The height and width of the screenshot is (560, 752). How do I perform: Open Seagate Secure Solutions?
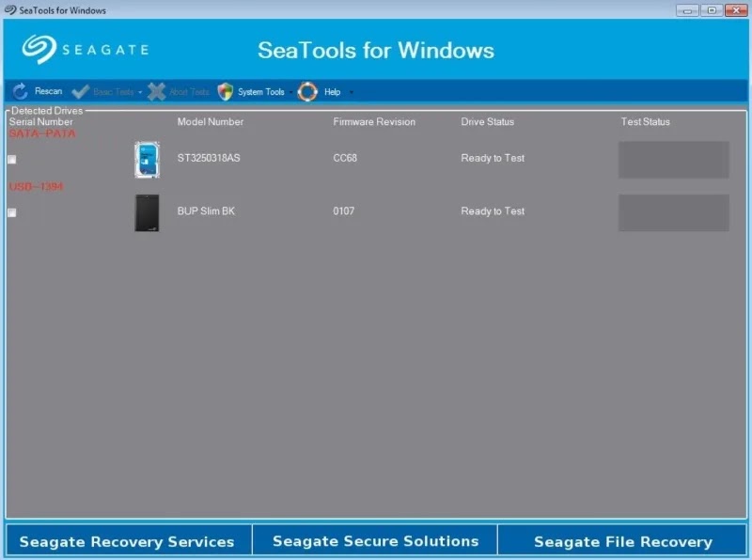coord(375,540)
